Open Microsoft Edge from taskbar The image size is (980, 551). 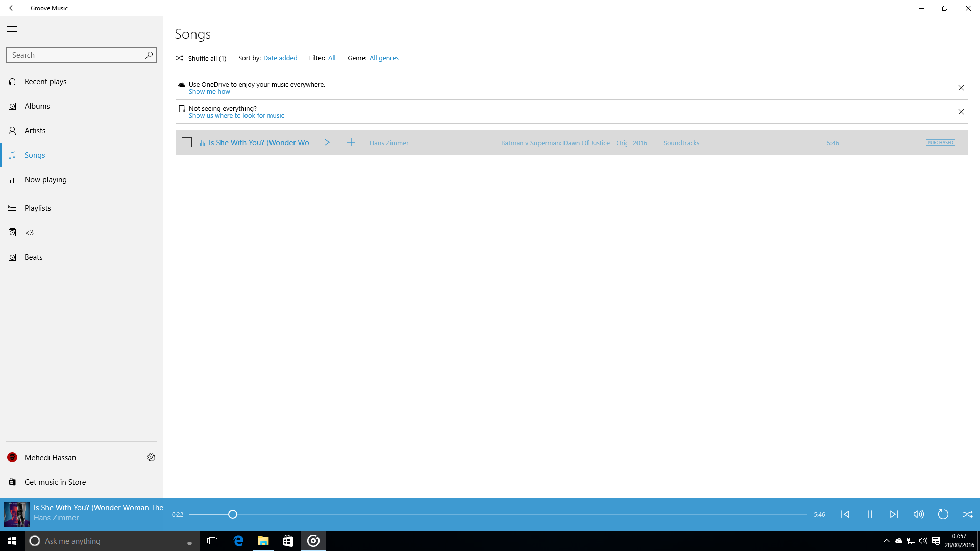coord(238,541)
